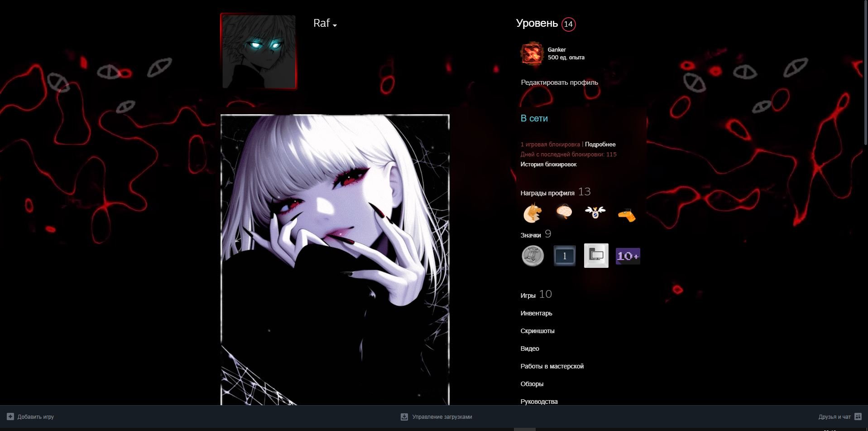
Task: Click the horse-head profile award icon
Action: tap(532, 213)
